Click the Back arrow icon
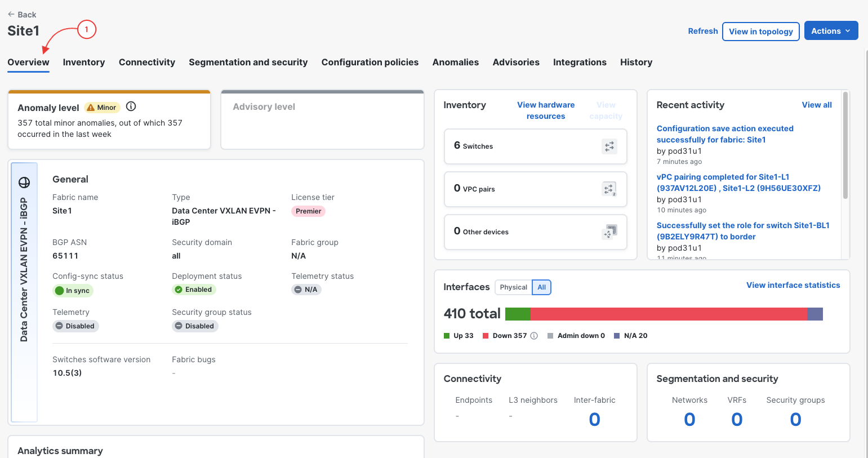This screenshot has height=458, width=868. (x=11, y=15)
